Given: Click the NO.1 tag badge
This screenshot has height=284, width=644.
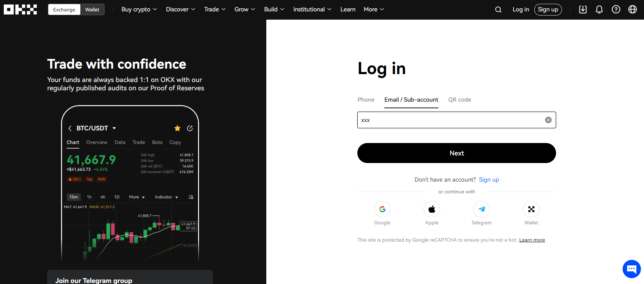Looking at the screenshot, I should [x=75, y=179].
